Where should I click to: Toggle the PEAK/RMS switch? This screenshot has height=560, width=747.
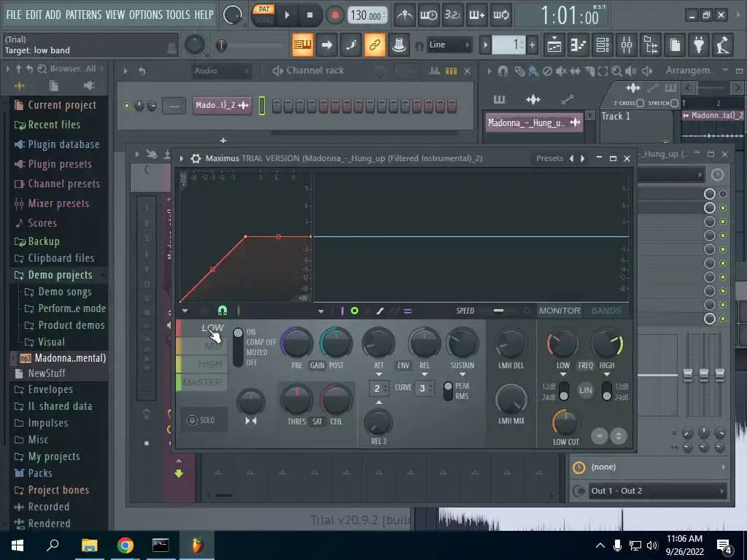[x=448, y=391]
